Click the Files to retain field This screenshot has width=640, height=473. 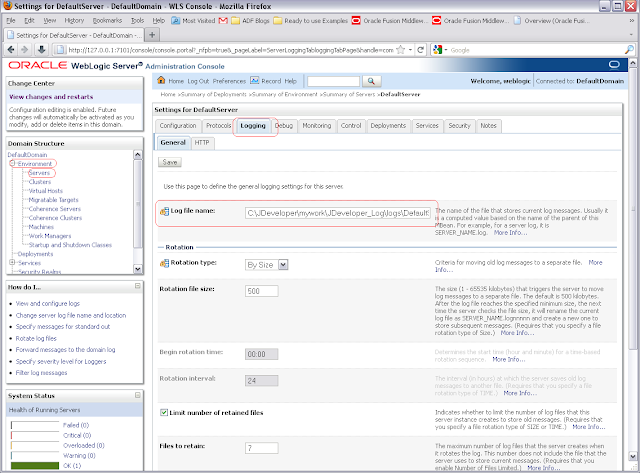click(x=262, y=448)
